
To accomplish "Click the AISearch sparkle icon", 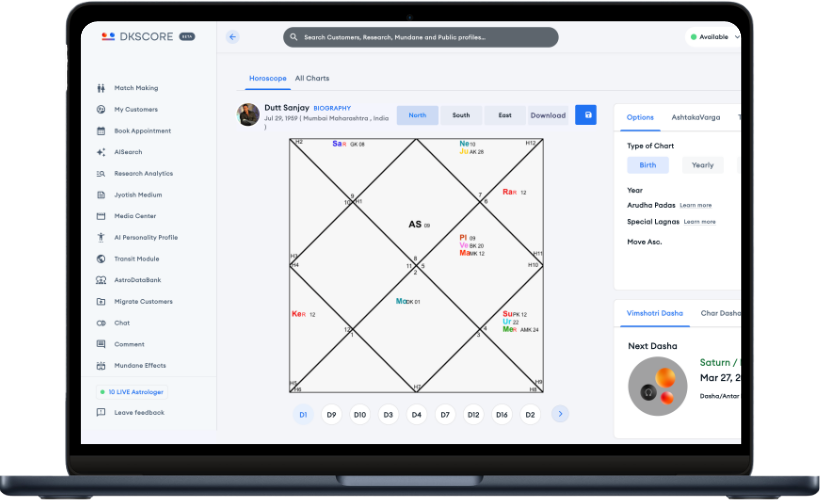I will 101,152.
